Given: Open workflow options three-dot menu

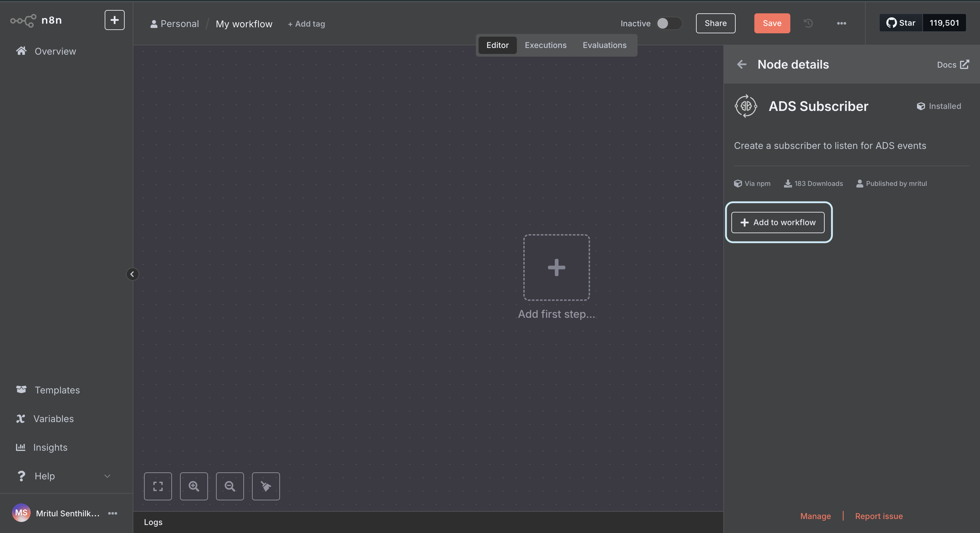Looking at the screenshot, I should point(841,24).
